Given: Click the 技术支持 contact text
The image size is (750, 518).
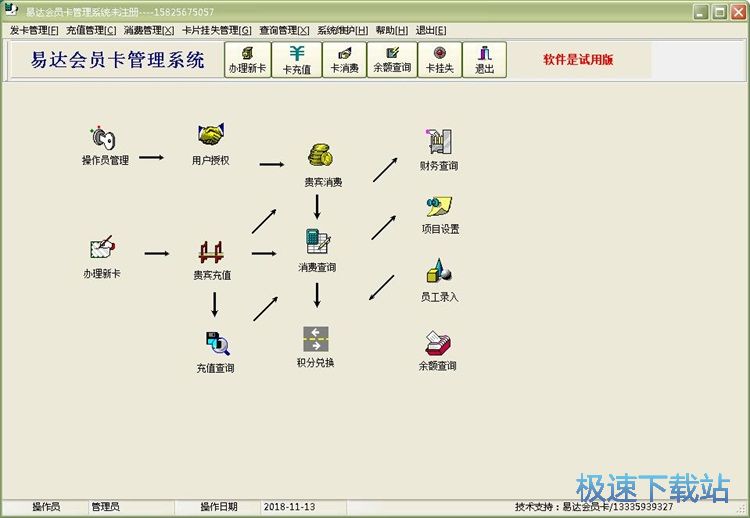Looking at the screenshot, I should click(x=594, y=507).
